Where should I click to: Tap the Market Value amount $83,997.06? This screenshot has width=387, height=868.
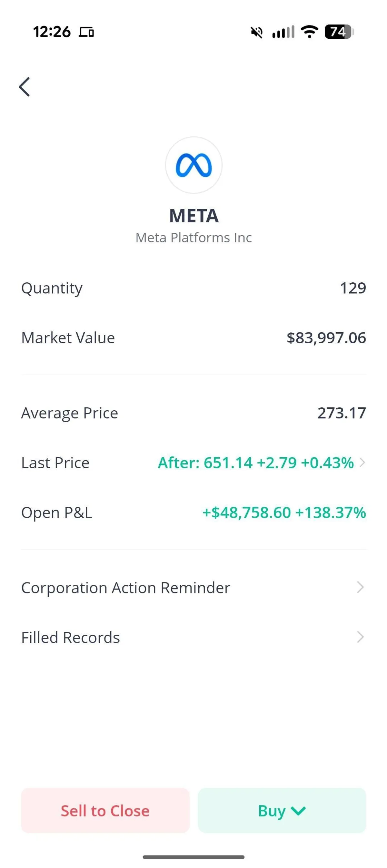(x=326, y=338)
